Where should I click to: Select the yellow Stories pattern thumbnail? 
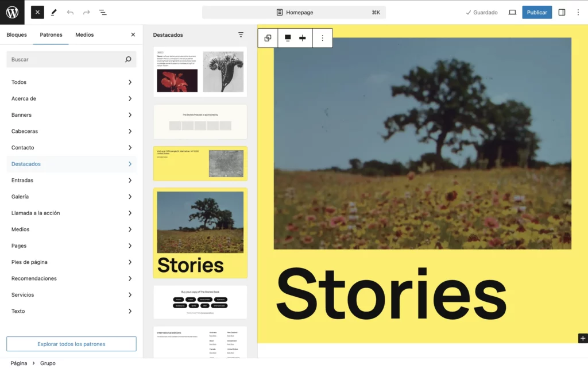200,233
